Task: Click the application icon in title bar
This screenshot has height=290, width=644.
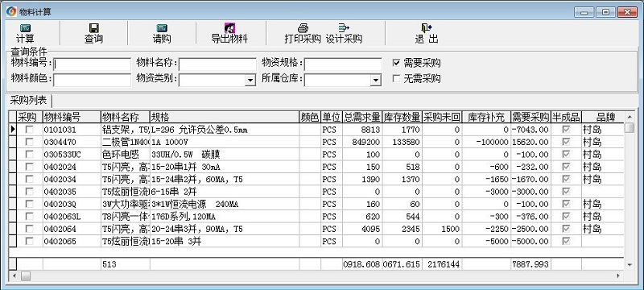Action: (11, 11)
